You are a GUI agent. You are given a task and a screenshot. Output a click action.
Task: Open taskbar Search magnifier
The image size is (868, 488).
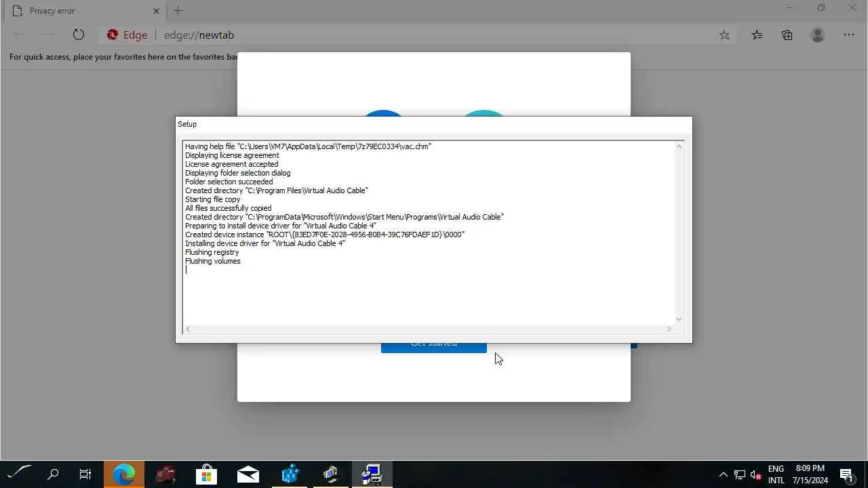[53, 474]
